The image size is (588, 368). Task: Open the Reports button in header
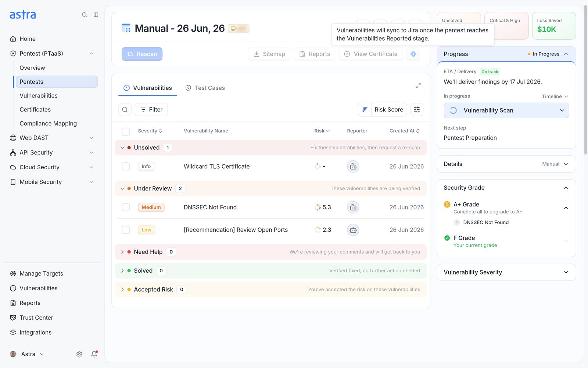[x=314, y=54]
